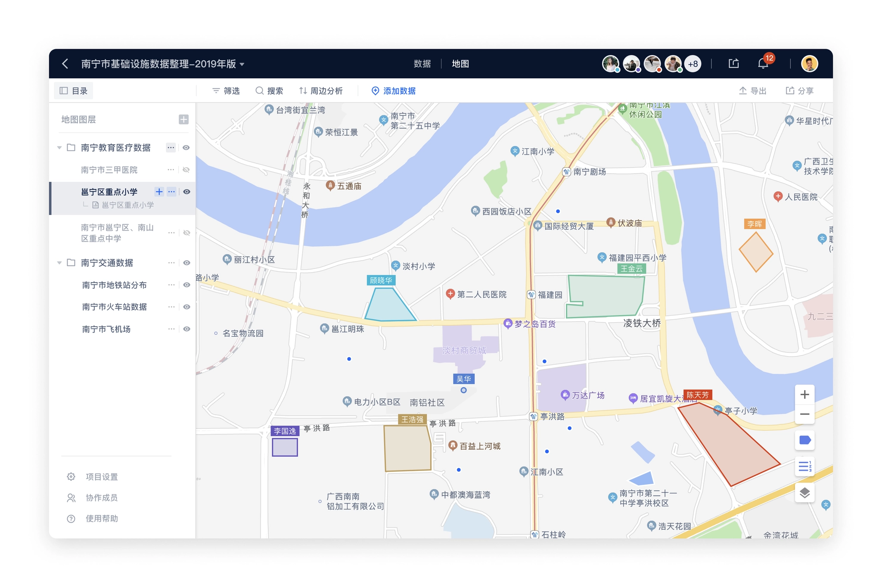This screenshot has height=588, width=882.
Task: Open project title dropdown arrow
Action: tap(242, 64)
